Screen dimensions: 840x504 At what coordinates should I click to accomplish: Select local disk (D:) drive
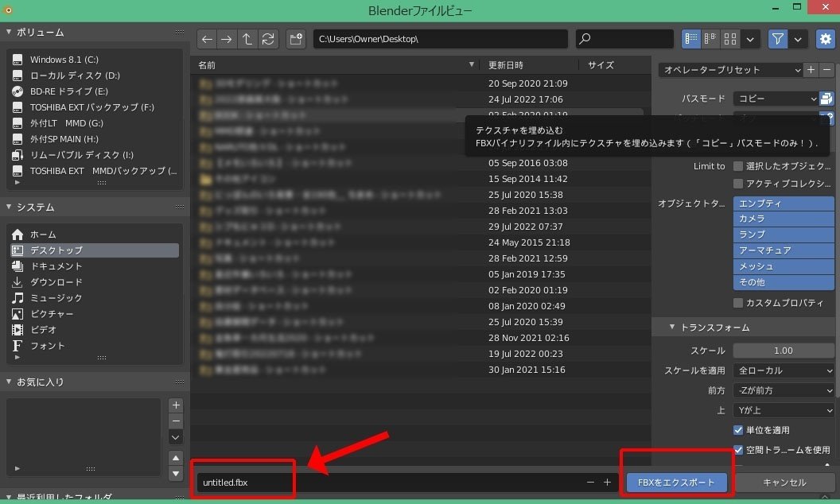click(x=95, y=76)
